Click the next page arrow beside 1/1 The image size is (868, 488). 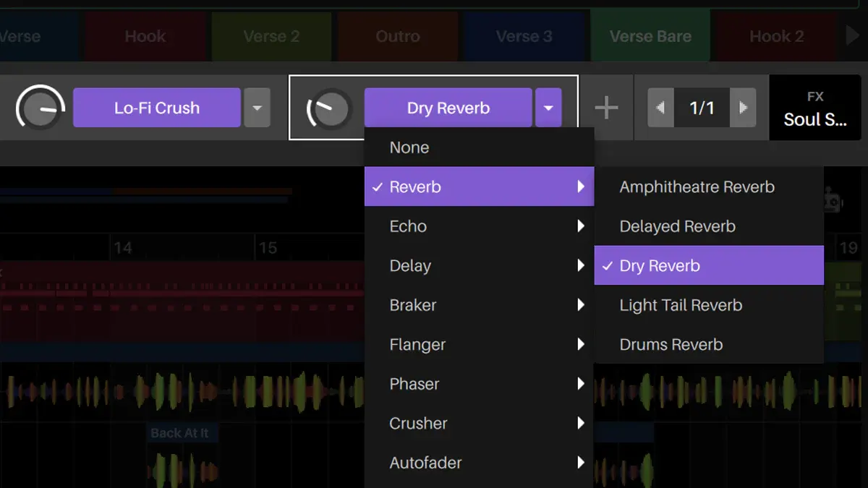coord(743,108)
